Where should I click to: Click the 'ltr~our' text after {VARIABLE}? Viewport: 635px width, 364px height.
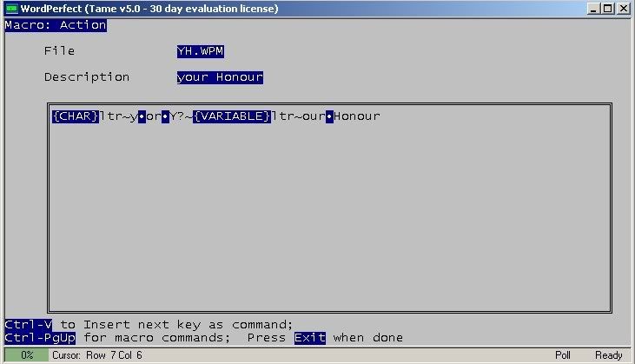[x=299, y=116]
